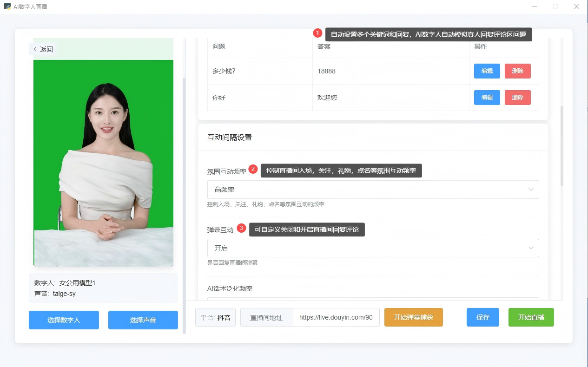Edit the 你好 question row
Image resolution: width=588 pixels, height=367 pixels.
487,98
